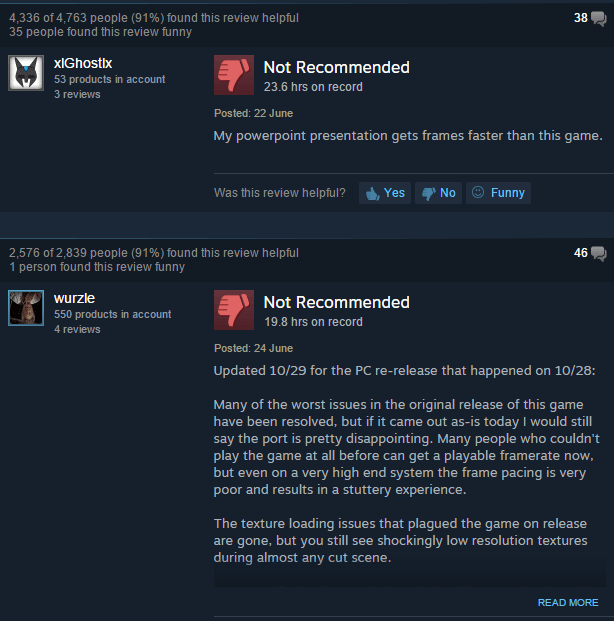Open xlGhostlx's 3 reviews link
This screenshot has width=614, height=621.
(x=77, y=94)
